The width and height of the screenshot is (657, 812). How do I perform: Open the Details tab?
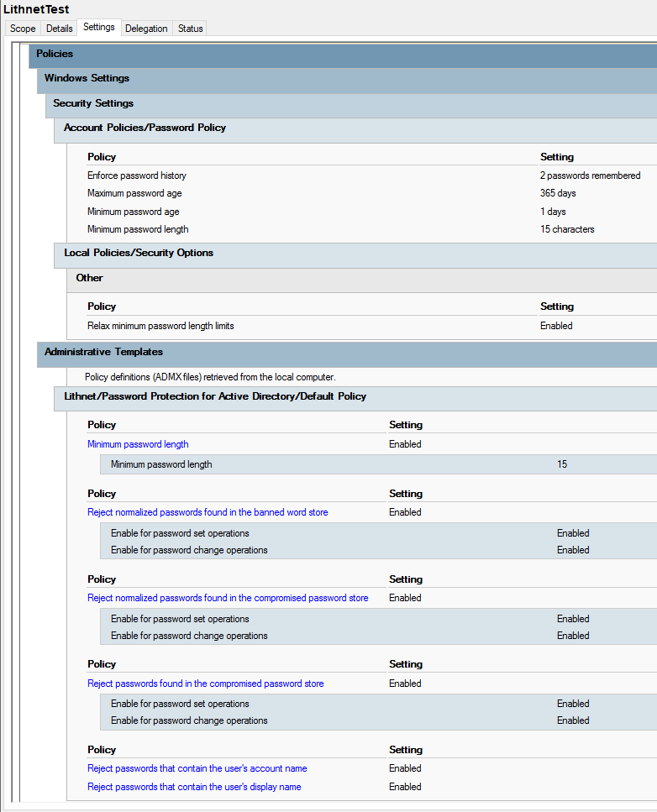pos(59,29)
